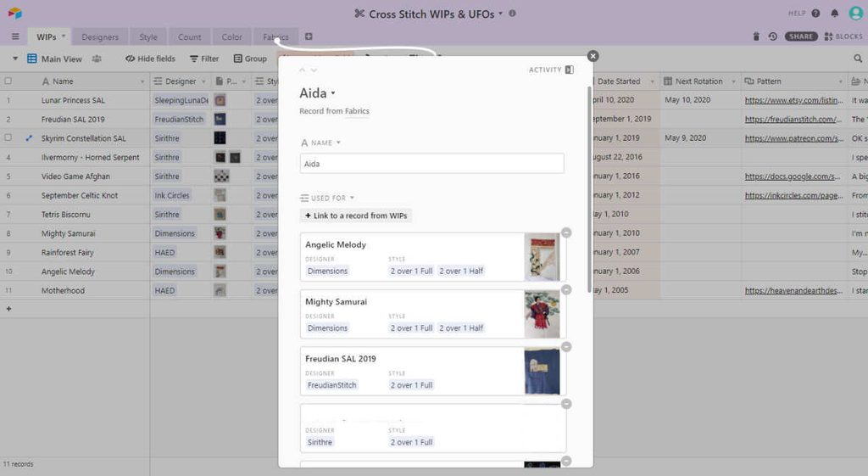Open the Freudian SAL 2019 card thumbnail
Viewport: 868px width, 476px height.
pos(542,371)
